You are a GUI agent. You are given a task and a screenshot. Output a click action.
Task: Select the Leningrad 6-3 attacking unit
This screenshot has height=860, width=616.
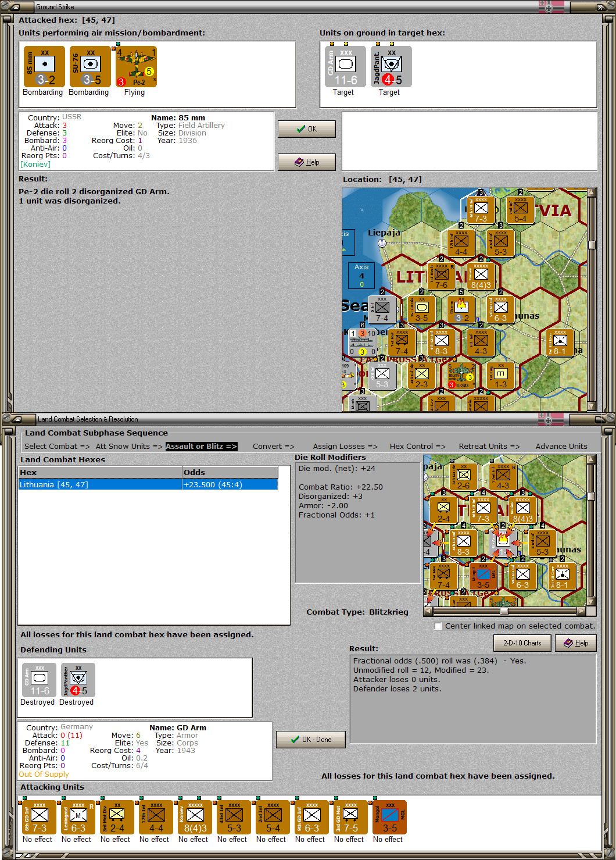78,818
